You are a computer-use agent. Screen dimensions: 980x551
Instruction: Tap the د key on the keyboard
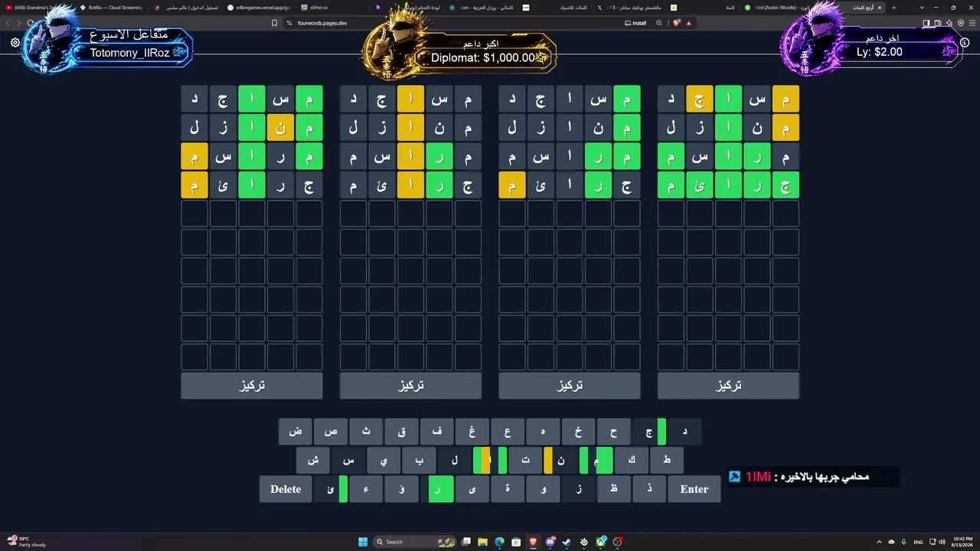[x=684, y=432]
